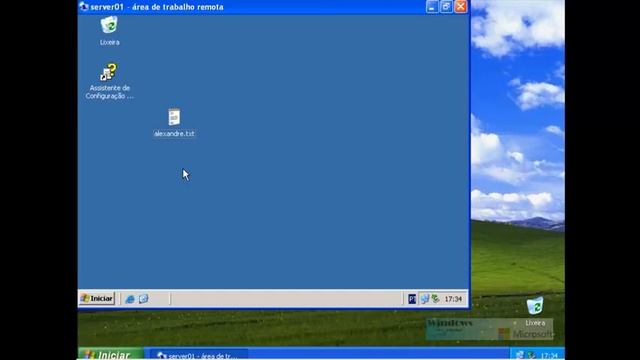Click the local taskbar clock
The image size is (640, 360).
549,356
